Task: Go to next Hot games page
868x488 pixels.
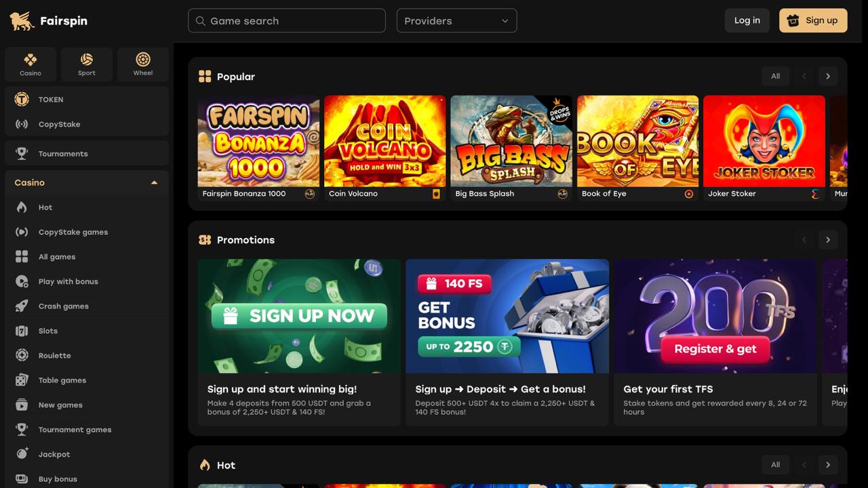Action: pyautogui.click(x=828, y=464)
